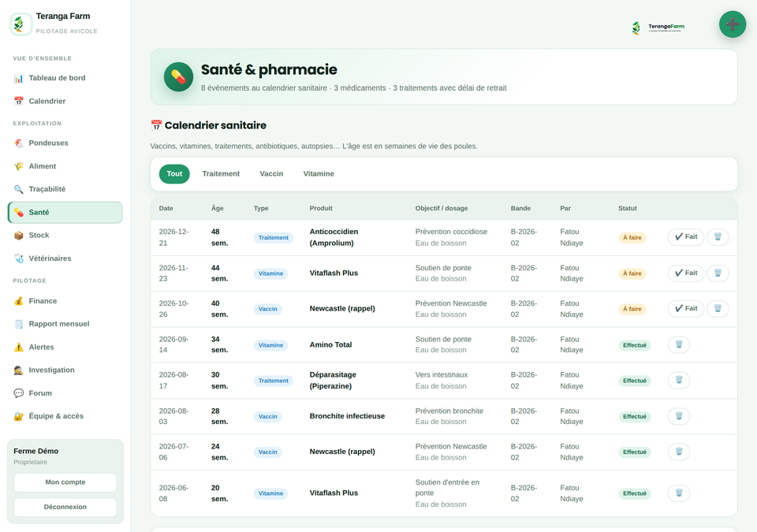
Task: Click the Bronchite infectieuse product name
Action: coord(347,416)
